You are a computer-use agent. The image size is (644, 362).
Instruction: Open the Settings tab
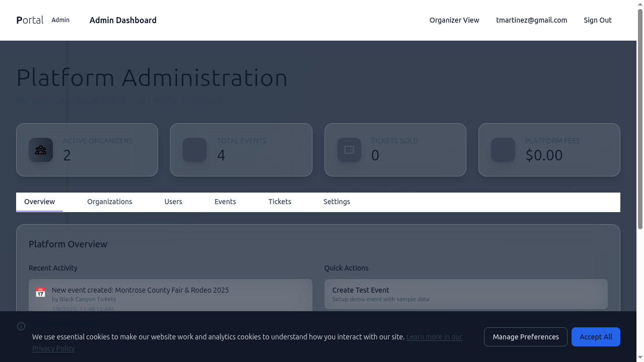click(x=337, y=202)
